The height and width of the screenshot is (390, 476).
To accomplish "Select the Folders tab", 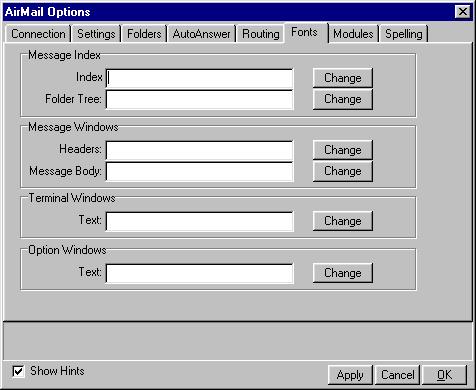I will (144, 34).
